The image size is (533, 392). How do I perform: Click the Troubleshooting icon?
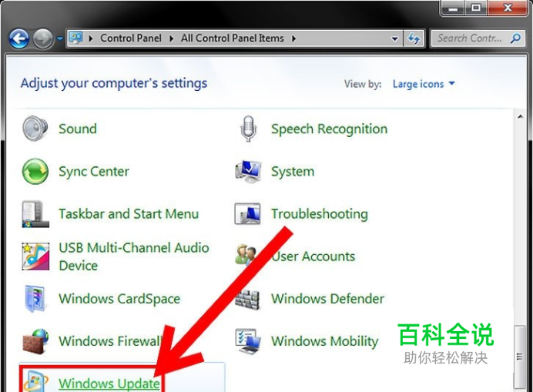pyautogui.click(x=248, y=214)
